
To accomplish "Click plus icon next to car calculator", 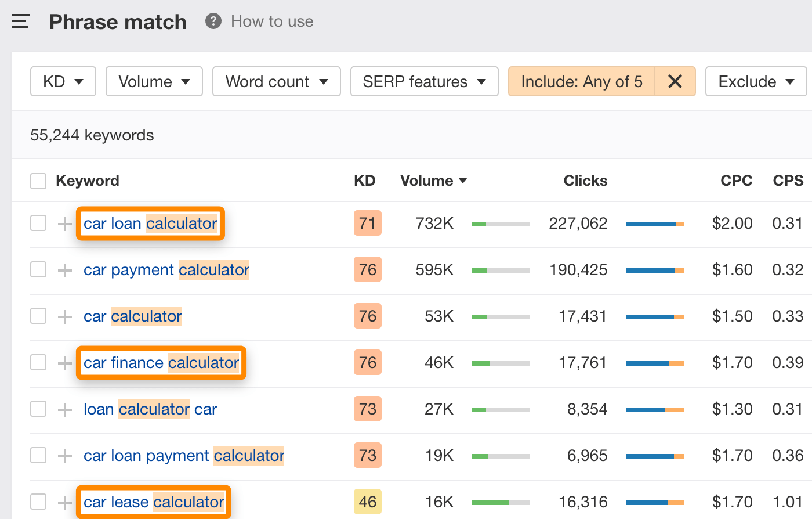I will pyautogui.click(x=65, y=316).
